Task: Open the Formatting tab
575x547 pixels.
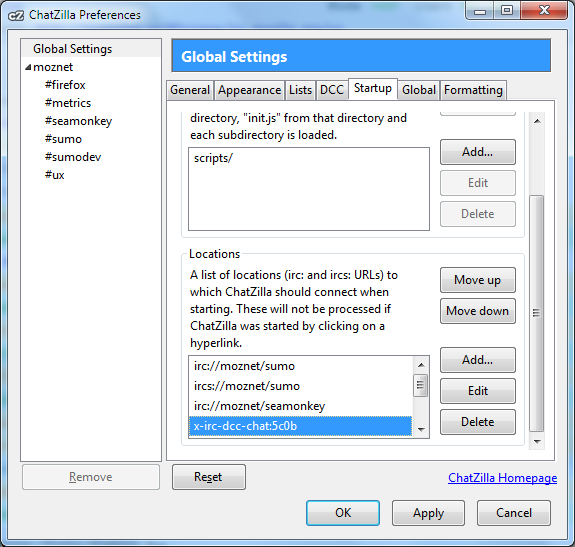Action: pos(473,90)
